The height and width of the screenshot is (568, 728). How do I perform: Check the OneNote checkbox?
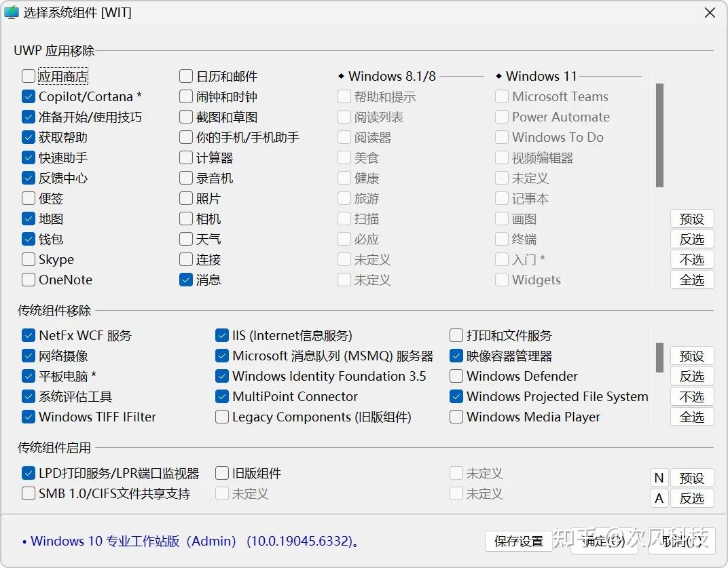[x=28, y=280]
